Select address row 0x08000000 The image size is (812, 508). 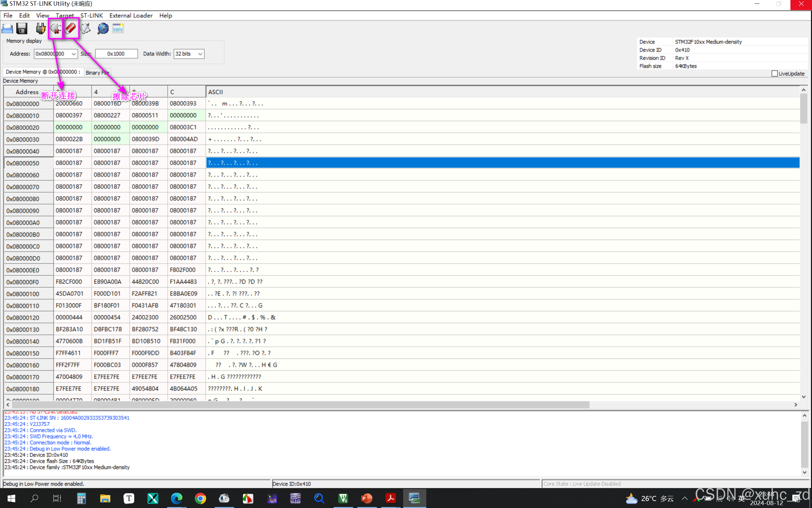click(x=29, y=104)
